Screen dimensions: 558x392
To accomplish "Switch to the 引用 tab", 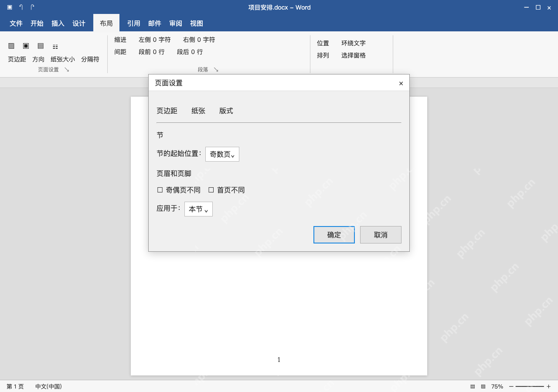I will point(134,23).
